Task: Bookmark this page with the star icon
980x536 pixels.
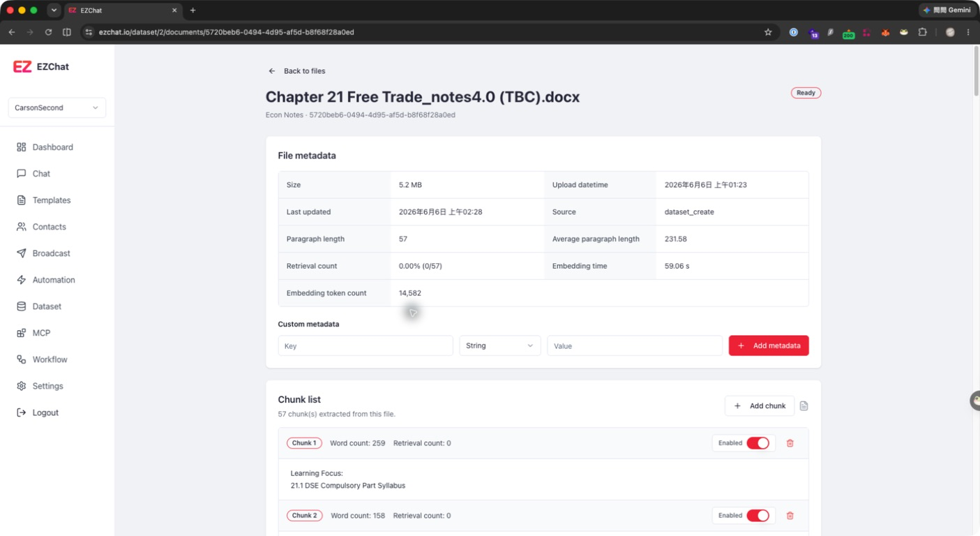Action: (x=768, y=32)
